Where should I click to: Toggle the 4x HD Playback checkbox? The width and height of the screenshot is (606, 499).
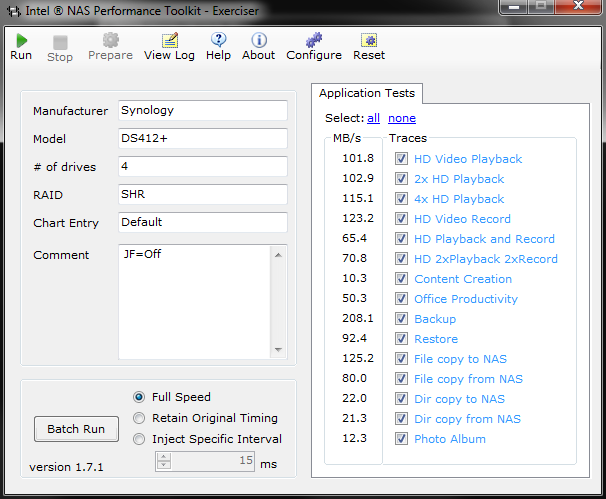coord(401,199)
